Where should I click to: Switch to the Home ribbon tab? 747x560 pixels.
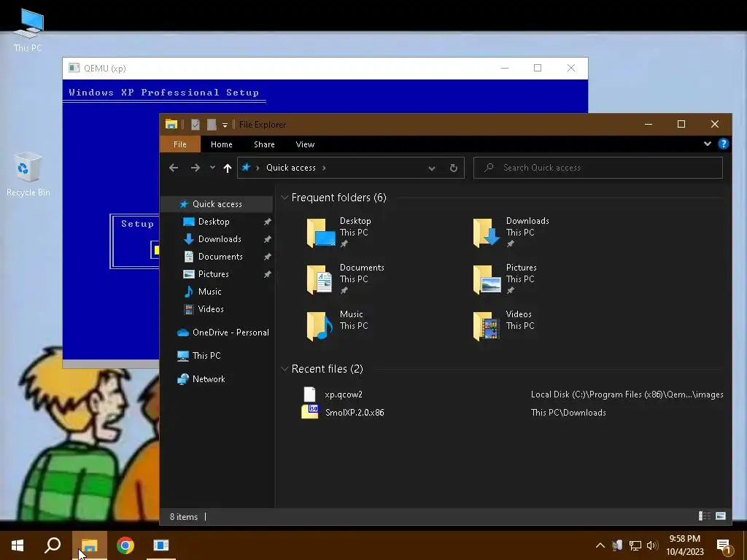point(222,144)
